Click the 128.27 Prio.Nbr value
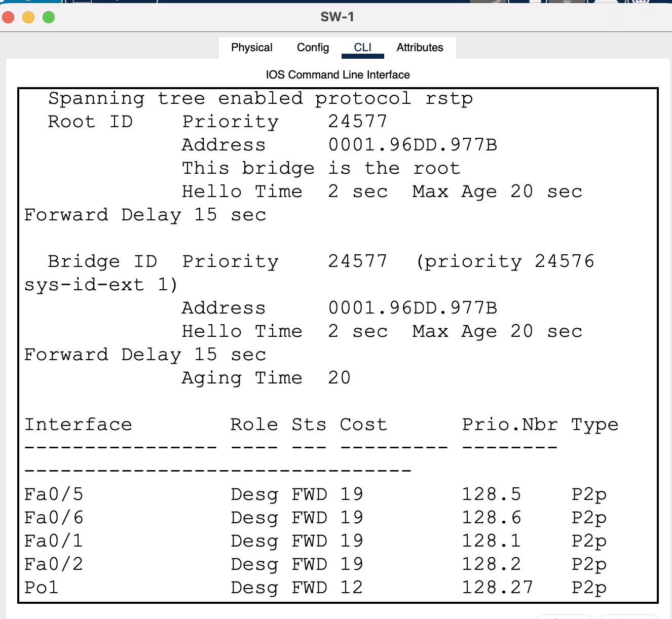Screen dimensions: 672x619 497,588
